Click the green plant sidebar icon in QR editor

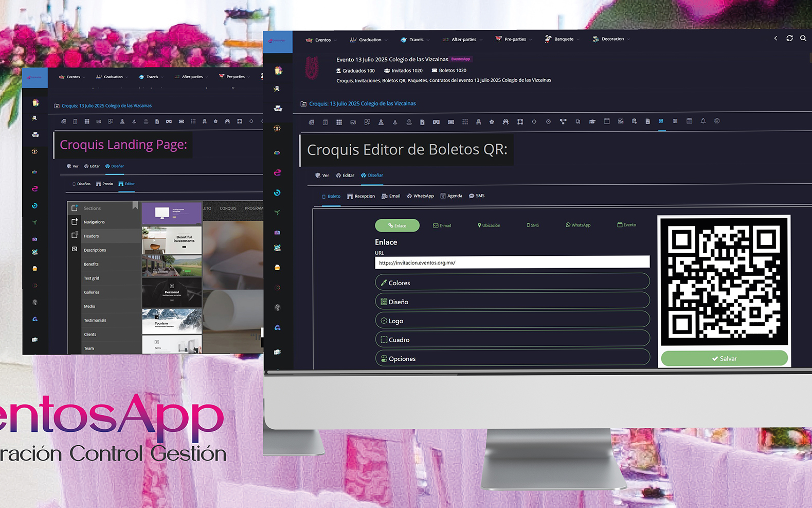pyautogui.click(x=277, y=212)
